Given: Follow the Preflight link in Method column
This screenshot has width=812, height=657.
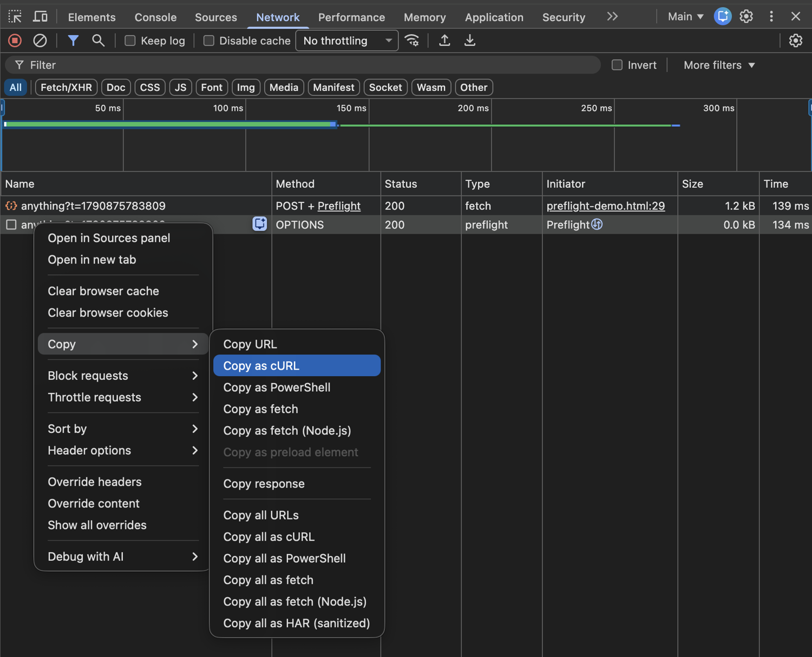Looking at the screenshot, I should pyautogui.click(x=339, y=206).
